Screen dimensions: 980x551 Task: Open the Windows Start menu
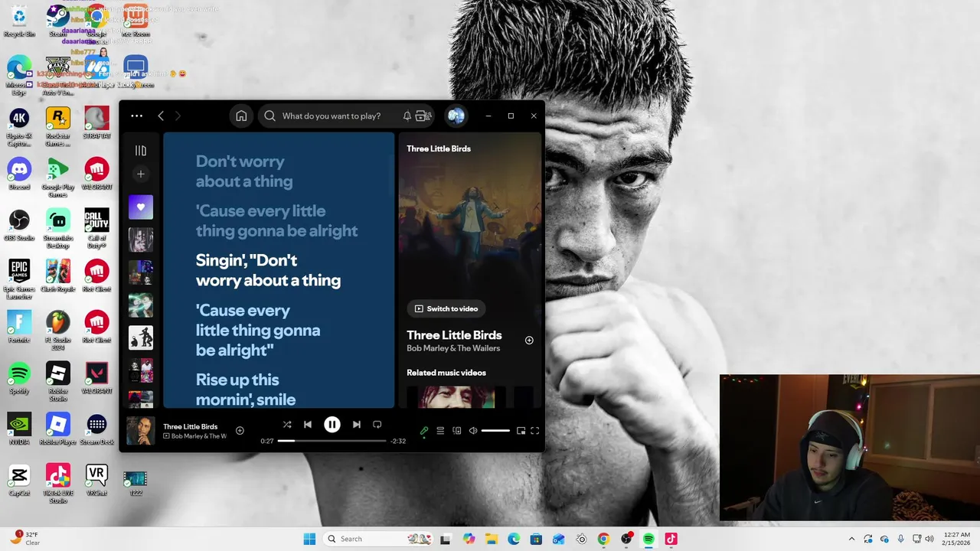coord(309,539)
